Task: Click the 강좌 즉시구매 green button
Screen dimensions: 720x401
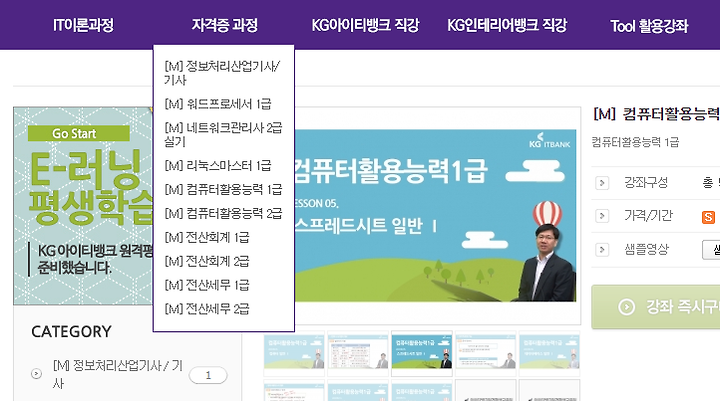Action: tap(656, 307)
